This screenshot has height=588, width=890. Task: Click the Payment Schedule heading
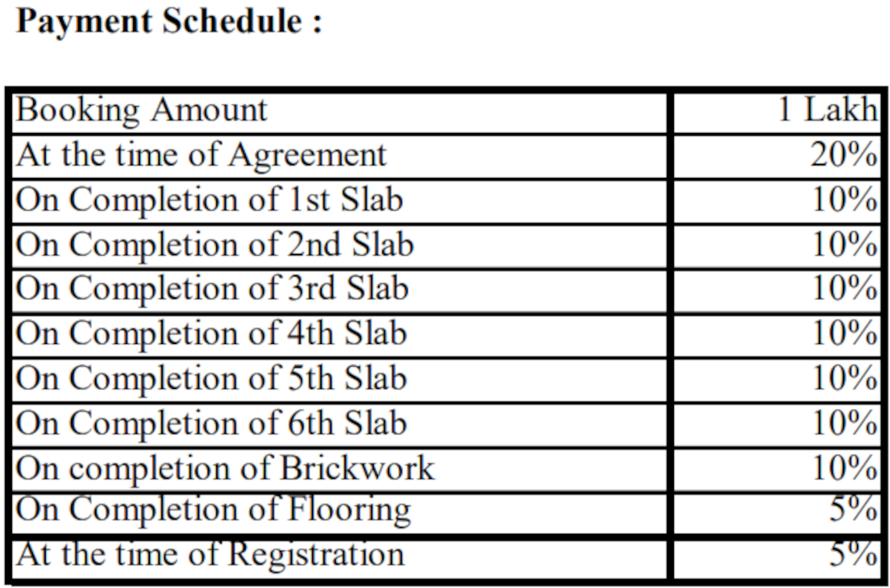[170, 22]
